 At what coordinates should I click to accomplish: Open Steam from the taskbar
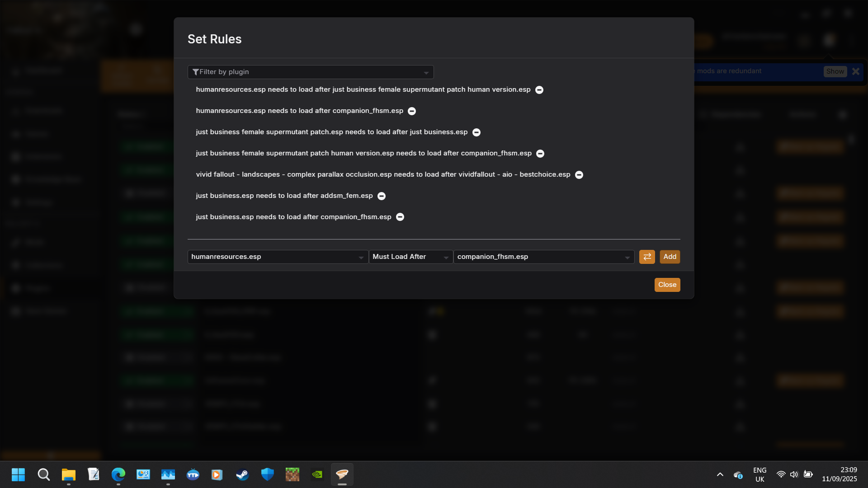click(242, 474)
